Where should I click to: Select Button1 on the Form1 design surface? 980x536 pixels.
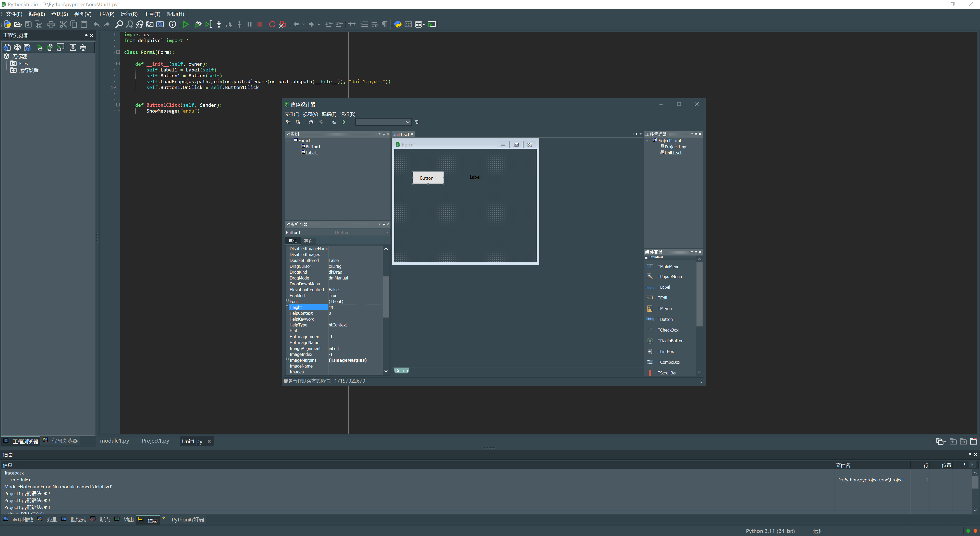[428, 178]
